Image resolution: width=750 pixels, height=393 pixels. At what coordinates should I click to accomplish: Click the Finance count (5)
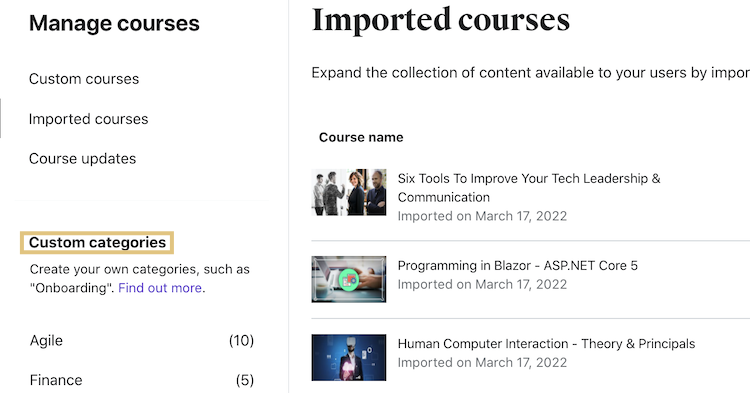(245, 380)
